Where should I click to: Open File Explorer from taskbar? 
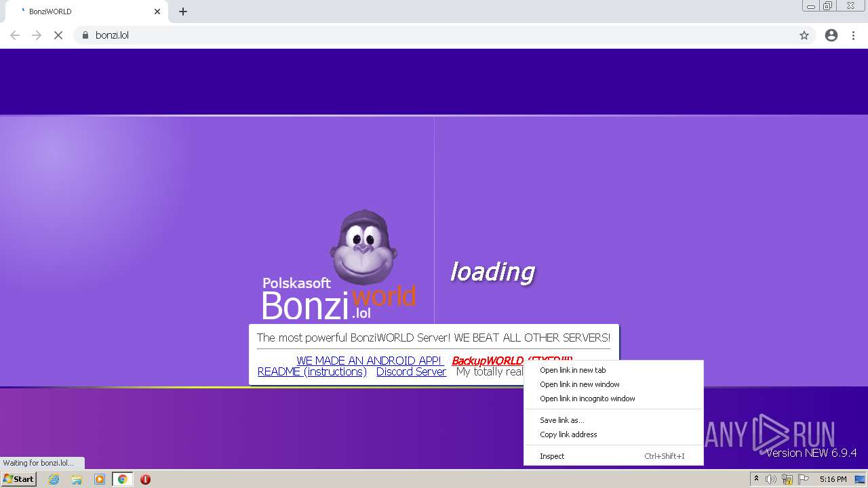point(77,479)
